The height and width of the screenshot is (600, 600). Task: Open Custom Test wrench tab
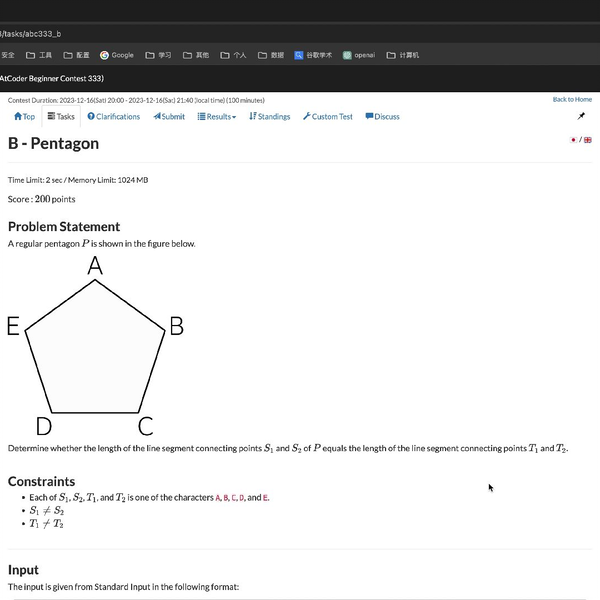pyautogui.click(x=328, y=116)
